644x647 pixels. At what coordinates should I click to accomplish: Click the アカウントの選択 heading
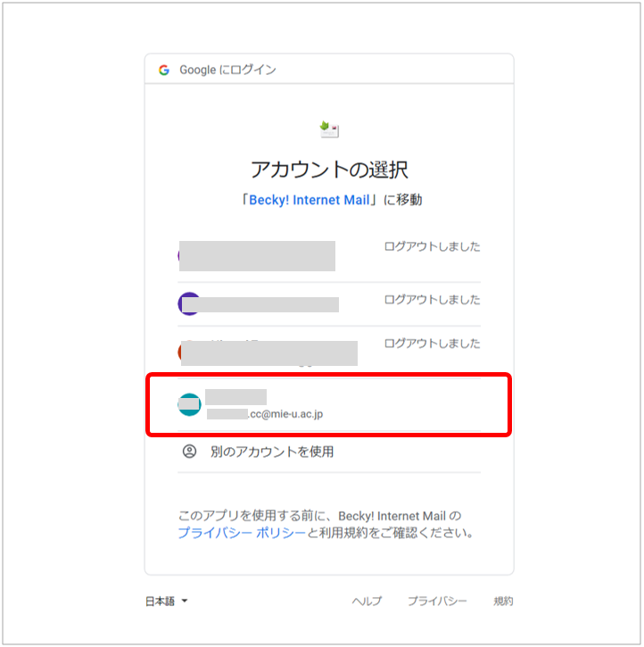[x=329, y=170]
